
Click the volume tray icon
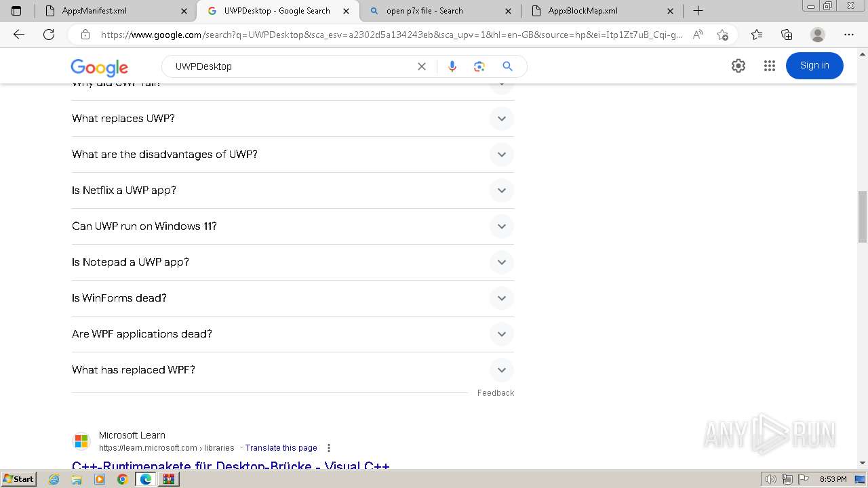pos(771,479)
